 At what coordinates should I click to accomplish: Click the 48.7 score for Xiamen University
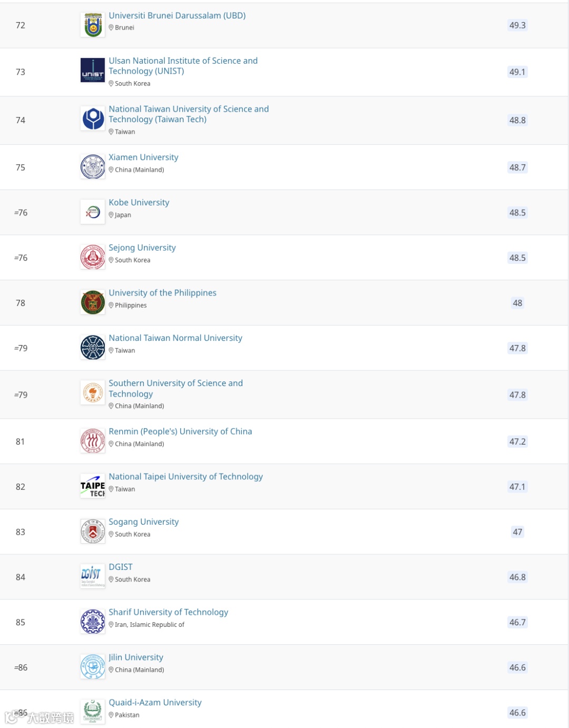tap(517, 168)
